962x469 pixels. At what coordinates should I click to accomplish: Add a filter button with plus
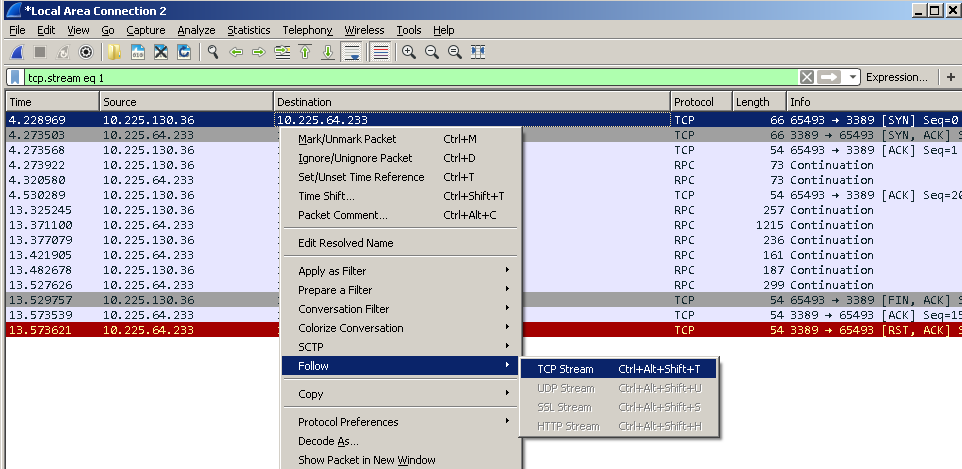click(950, 77)
